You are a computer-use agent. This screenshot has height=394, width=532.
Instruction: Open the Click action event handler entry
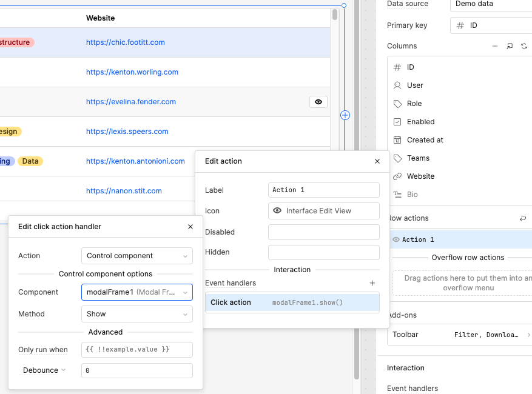point(292,302)
